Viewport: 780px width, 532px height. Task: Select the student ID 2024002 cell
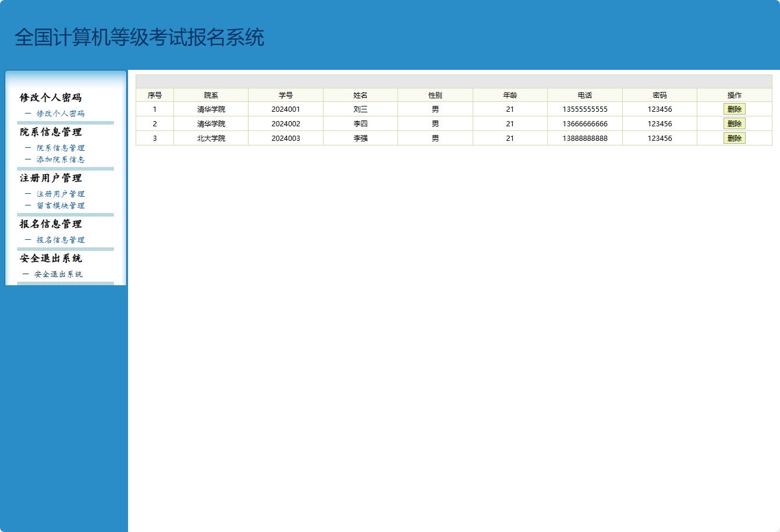(285, 123)
